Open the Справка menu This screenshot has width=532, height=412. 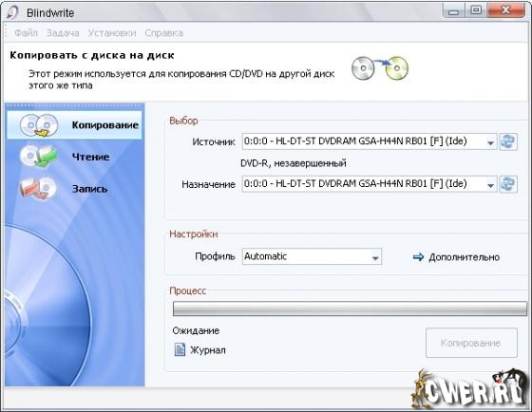163,33
